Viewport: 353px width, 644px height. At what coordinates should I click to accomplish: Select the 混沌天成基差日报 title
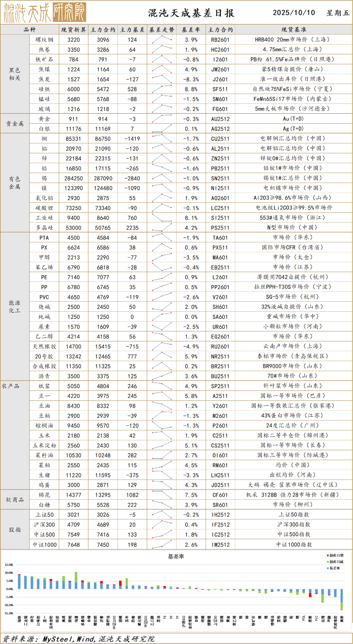pos(191,13)
